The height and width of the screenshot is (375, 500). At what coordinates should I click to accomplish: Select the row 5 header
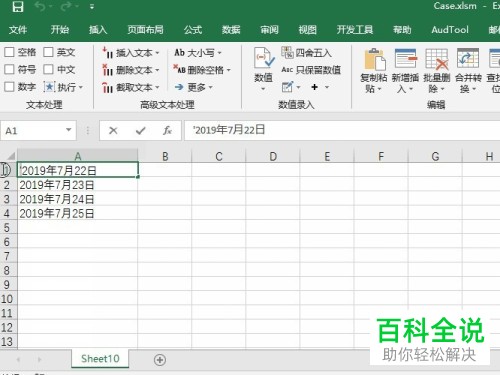tap(8, 228)
